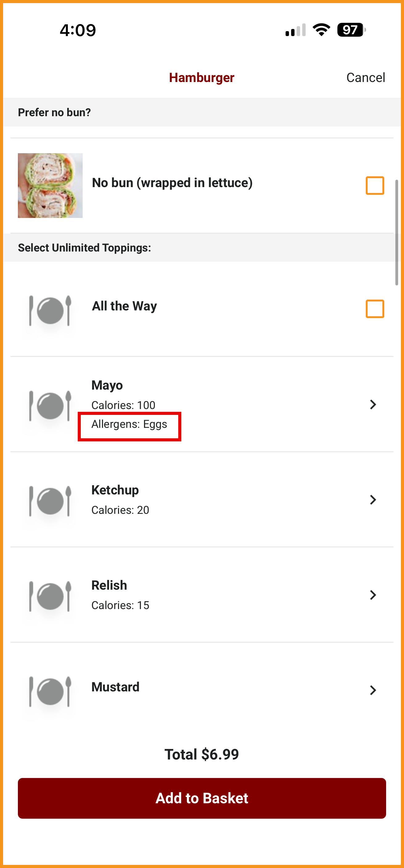Enable the All the Way checkbox
Screen dimensions: 404x868
tap(375, 309)
